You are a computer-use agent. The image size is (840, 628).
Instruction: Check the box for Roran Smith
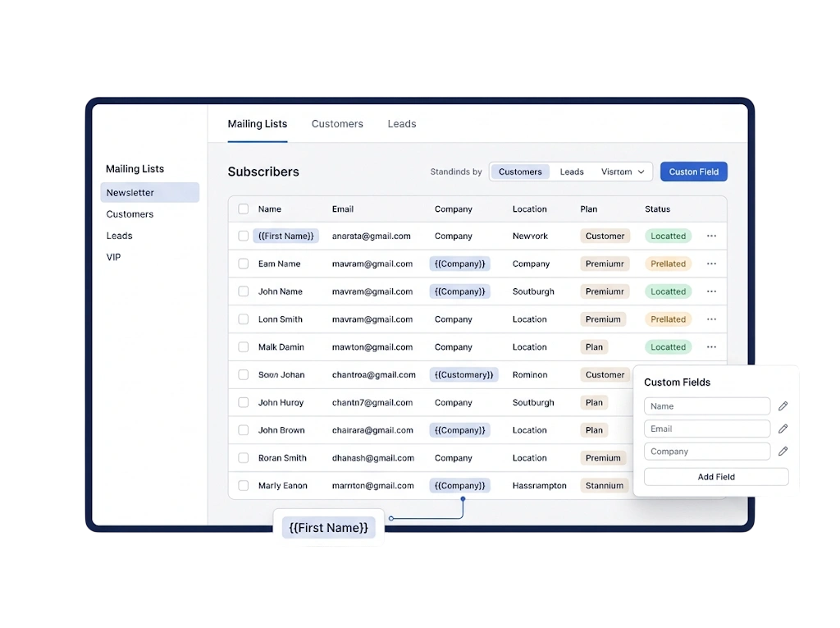tap(243, 458)
